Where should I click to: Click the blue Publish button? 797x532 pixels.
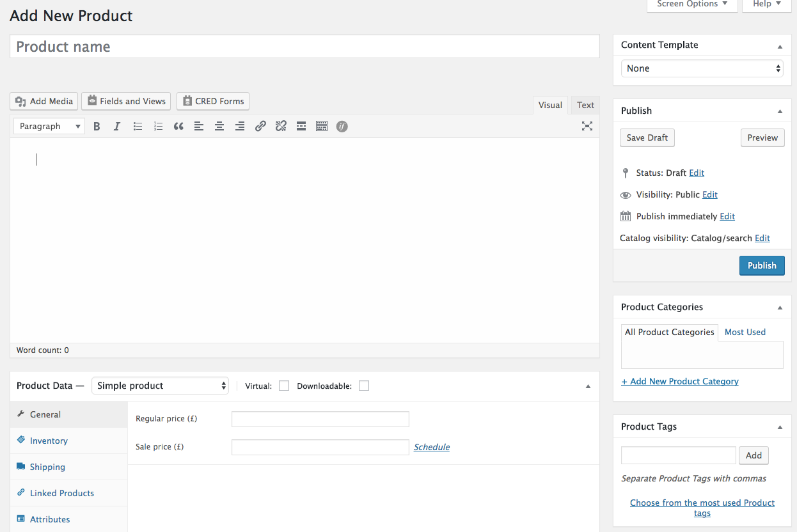pos(762,265)
